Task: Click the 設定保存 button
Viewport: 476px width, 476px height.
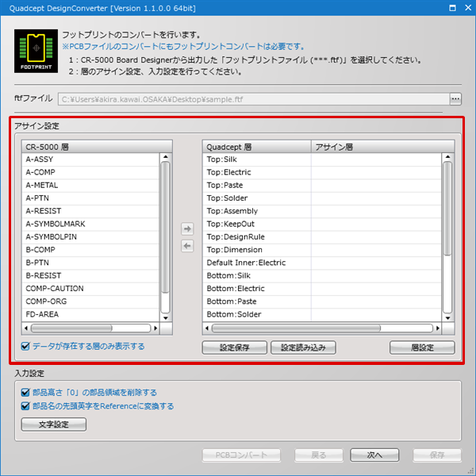Action: tap(234, 347)
